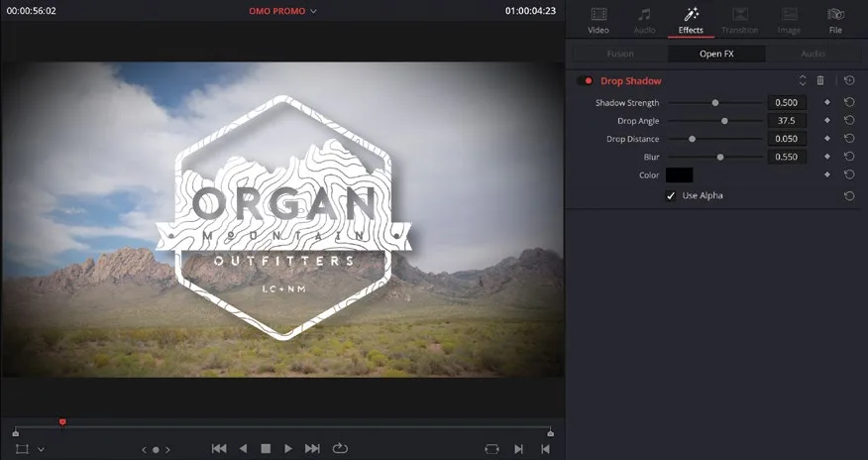Open the Video inspector tab
Screen dimensions: 868x460
click(x=598, y=20)
